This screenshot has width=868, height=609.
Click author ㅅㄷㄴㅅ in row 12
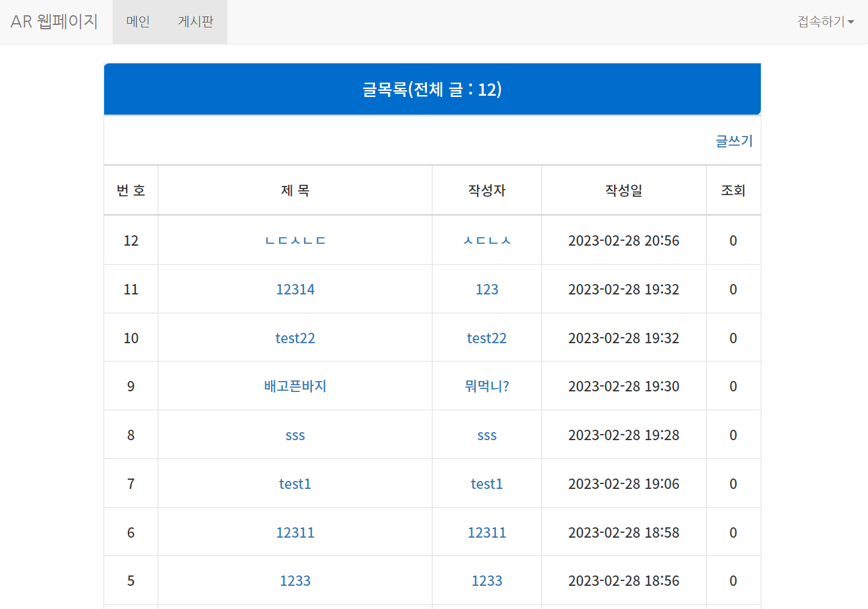click(487, 240)
